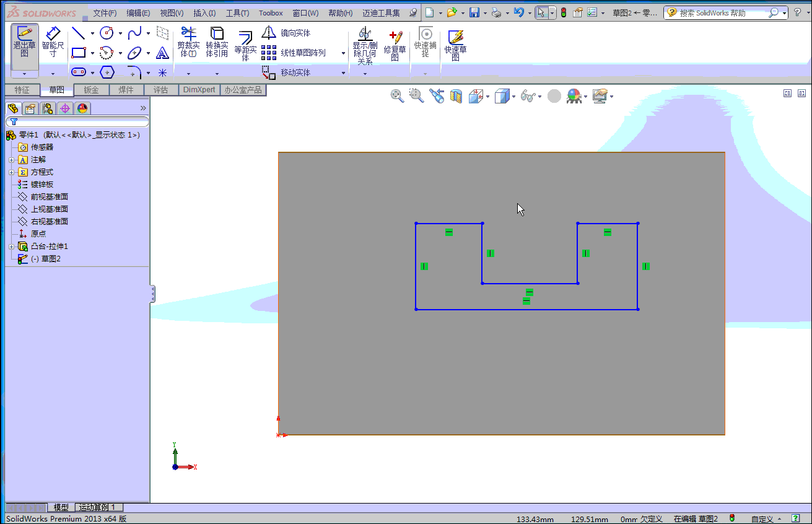Image resolution: width=812 pixels, height=524 pixels.
Task: Select the Polygon sketch tool
Action: point(107,72)
